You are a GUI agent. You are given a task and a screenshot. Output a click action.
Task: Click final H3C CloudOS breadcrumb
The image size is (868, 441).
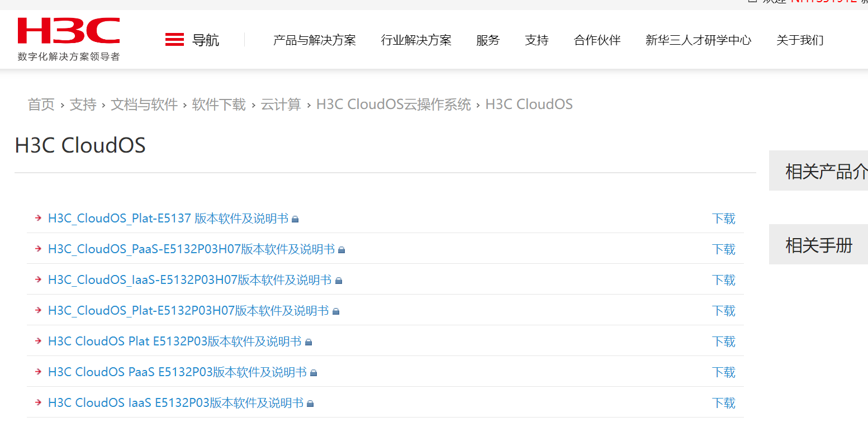click(529, 105)
